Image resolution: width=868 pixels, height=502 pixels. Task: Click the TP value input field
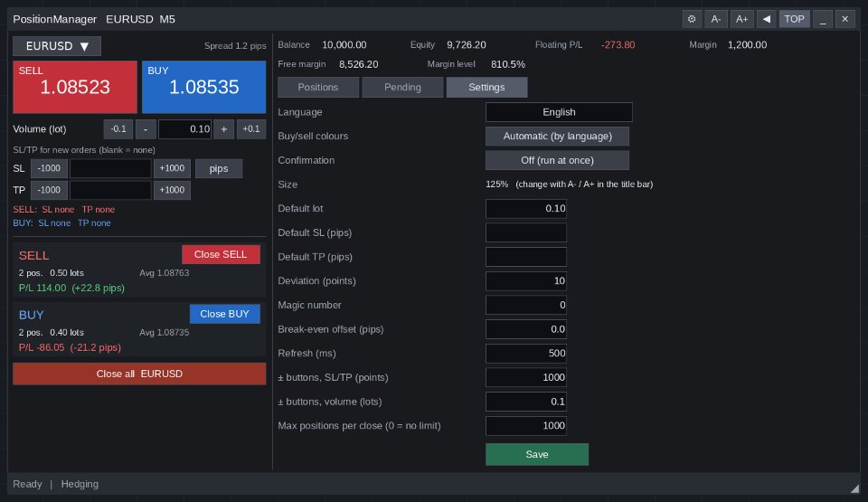pyautogui.click(x=110, y=190)
